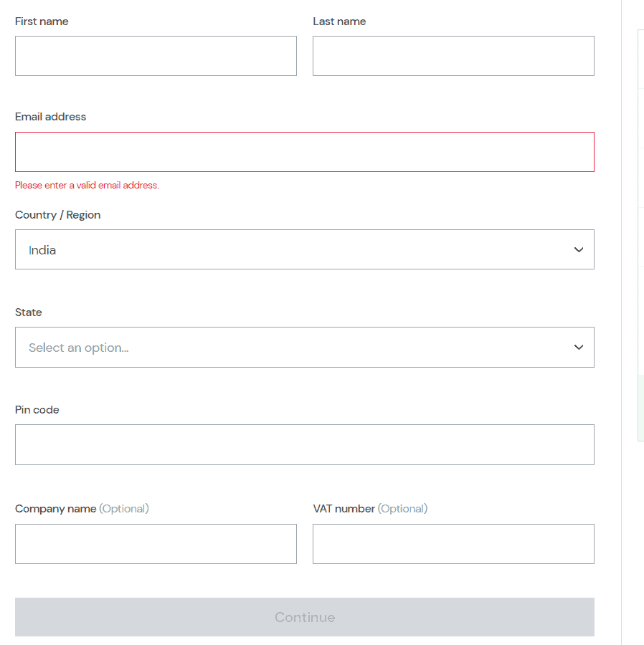Click the Pin code input field
The width and height of the screenshot is (644, 645).
(x=305, y=444)
